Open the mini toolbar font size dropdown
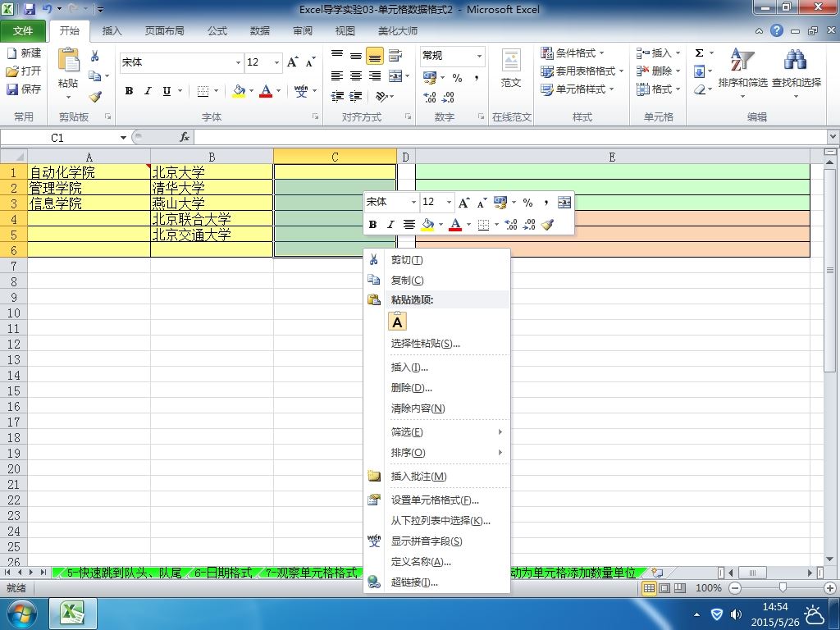This screenshot has width=840, height=630. click(x=449, y=202)
